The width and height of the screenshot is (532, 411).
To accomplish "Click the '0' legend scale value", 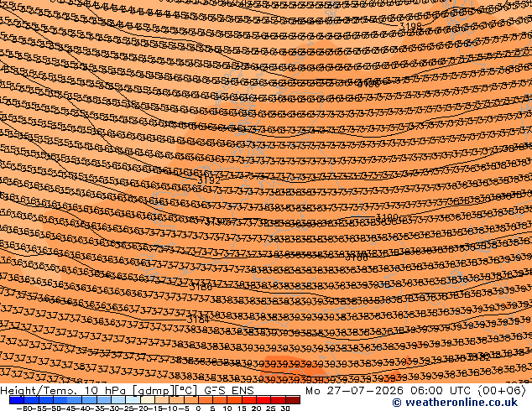I will point(199,408).
